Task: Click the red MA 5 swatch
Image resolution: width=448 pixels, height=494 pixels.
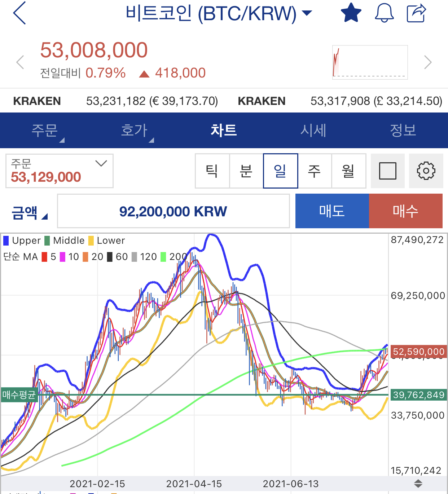Action: (x=44, y=257)
